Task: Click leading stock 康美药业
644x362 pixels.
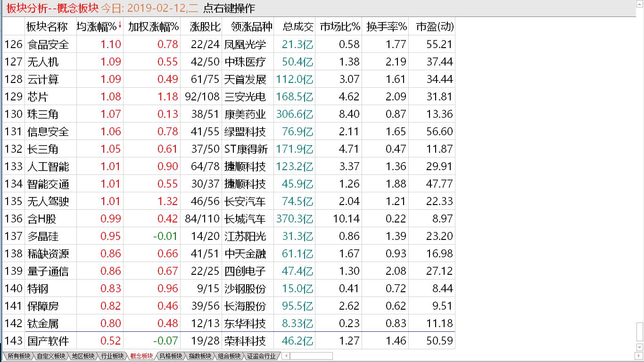Action: click(245, 114)
